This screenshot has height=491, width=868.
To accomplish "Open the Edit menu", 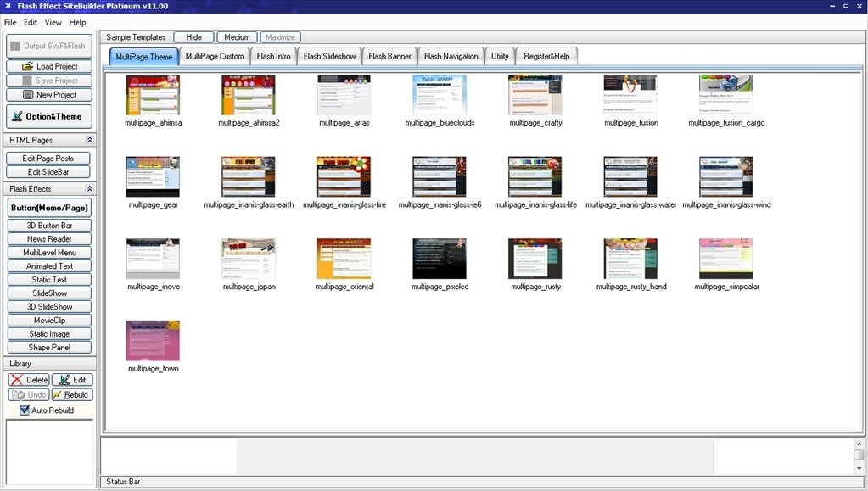I will 31,22.
